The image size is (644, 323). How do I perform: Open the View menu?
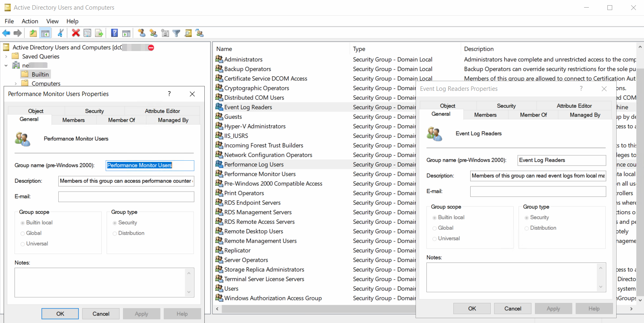52,21
